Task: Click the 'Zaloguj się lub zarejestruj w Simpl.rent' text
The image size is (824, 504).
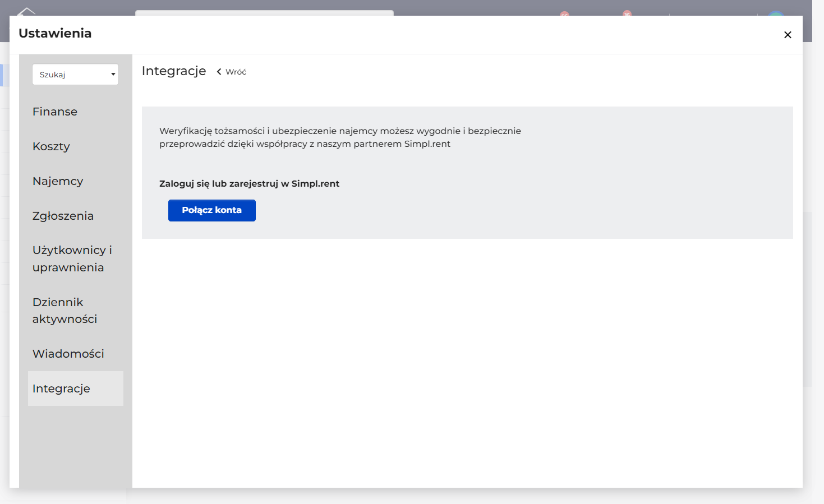Action: [249, 184]
